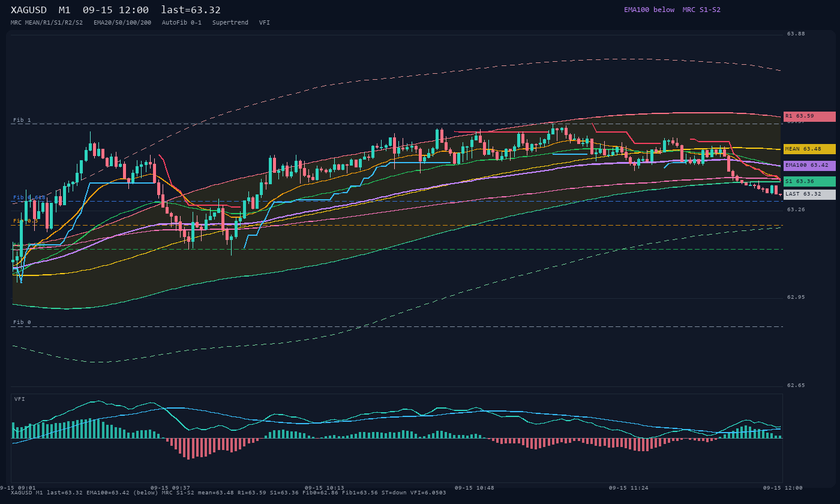Click the 09-15 10:48 time label
Image resolution: width=840 pixels, height=504 pixels.
[475, 488]
